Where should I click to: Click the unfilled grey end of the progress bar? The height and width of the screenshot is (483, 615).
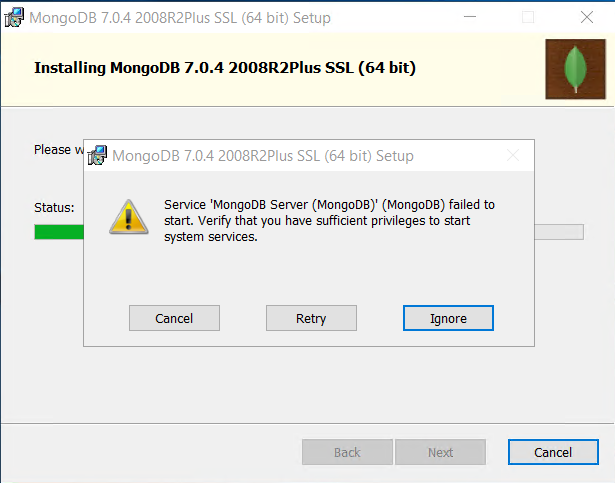click(558, 232)
